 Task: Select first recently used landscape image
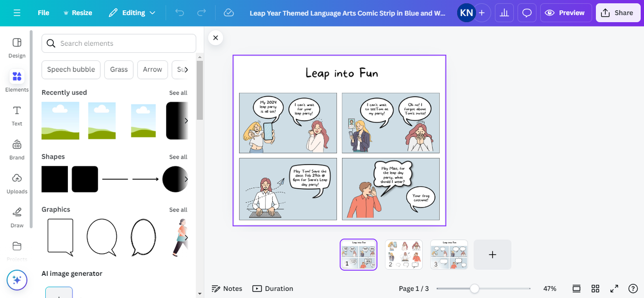click(x=60, y=121)
